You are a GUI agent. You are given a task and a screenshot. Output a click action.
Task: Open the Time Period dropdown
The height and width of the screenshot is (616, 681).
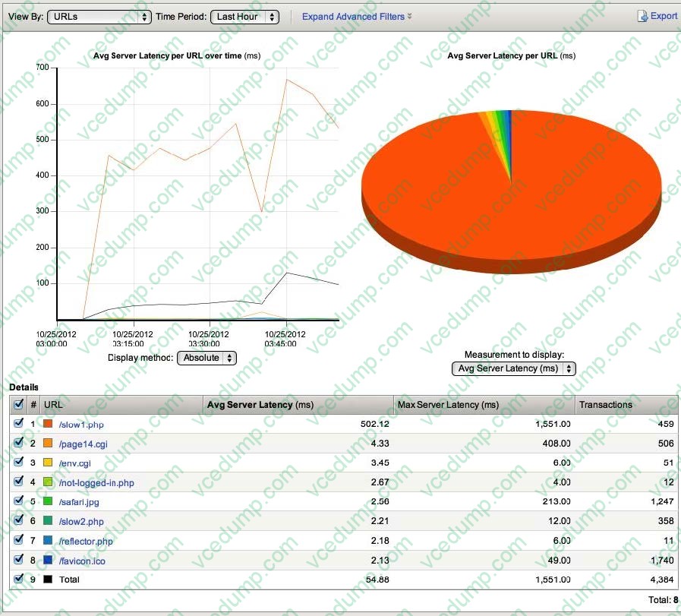[244, 17]
